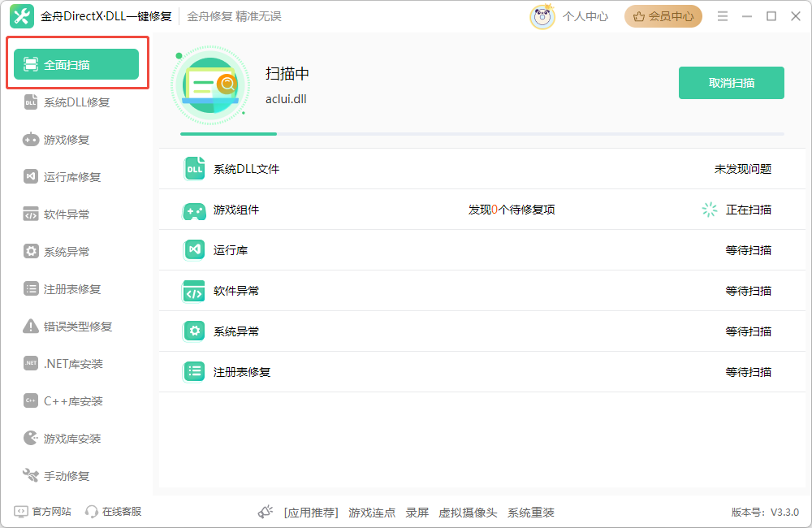Open the 游戏修复 gamepad icon
This screenshot has height=528, width=812.
tap(31, 140)
